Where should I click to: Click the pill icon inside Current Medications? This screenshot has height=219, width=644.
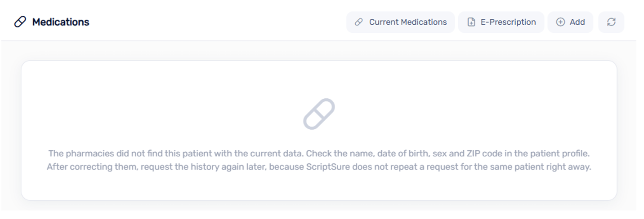(358, 22)
